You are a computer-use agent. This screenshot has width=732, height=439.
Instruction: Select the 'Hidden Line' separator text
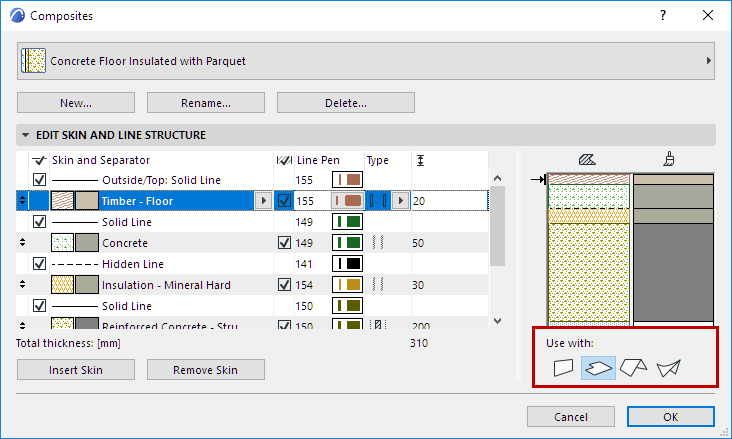coord(133,264)
